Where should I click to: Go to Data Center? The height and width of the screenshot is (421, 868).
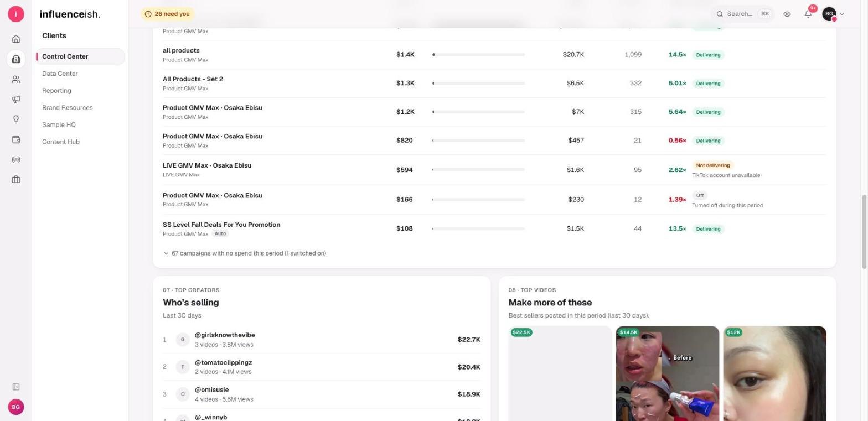60,74
